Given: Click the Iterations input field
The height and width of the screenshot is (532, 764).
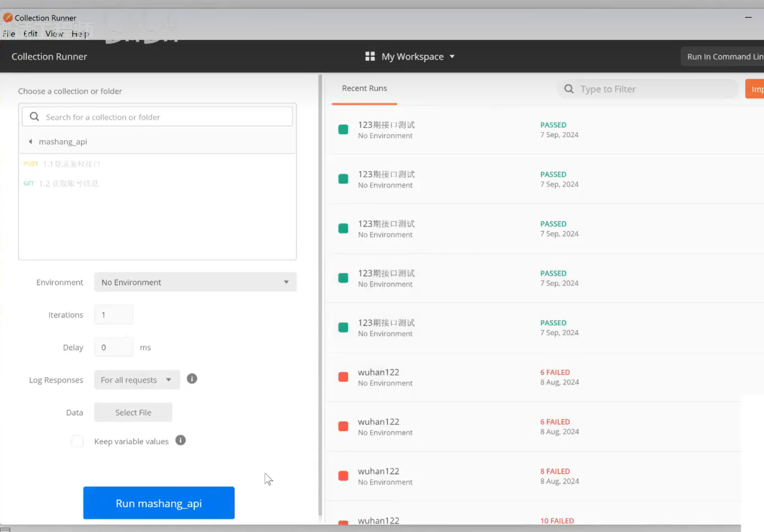Looking at the screenshot, I should point(114,314).
